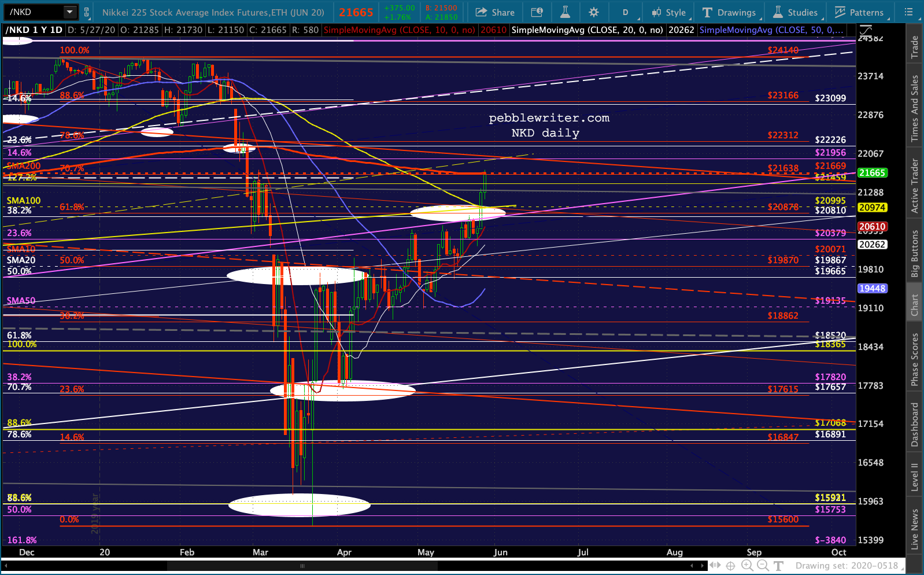This screenshot has height=575, width=924.
Task: Toggle the symbol link chain icon
Action: click(87, 12)
